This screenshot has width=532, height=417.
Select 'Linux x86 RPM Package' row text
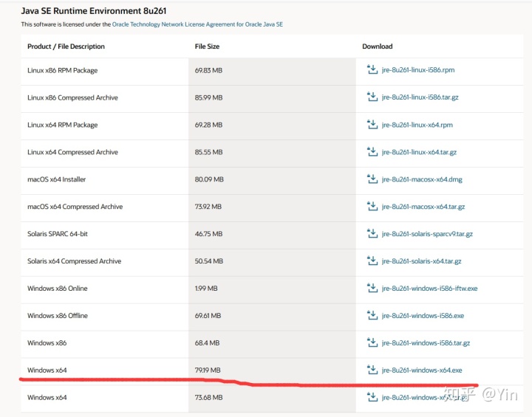point(62,71)
